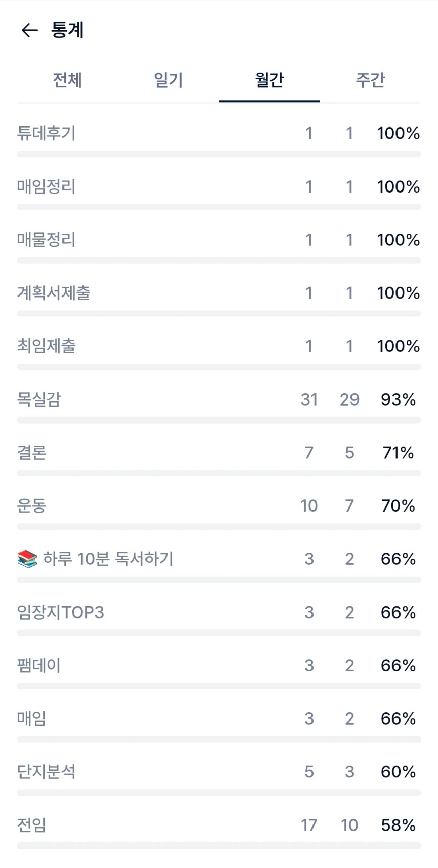
Task: Open the 팸데이 habit entry
Action: [39, 666]
